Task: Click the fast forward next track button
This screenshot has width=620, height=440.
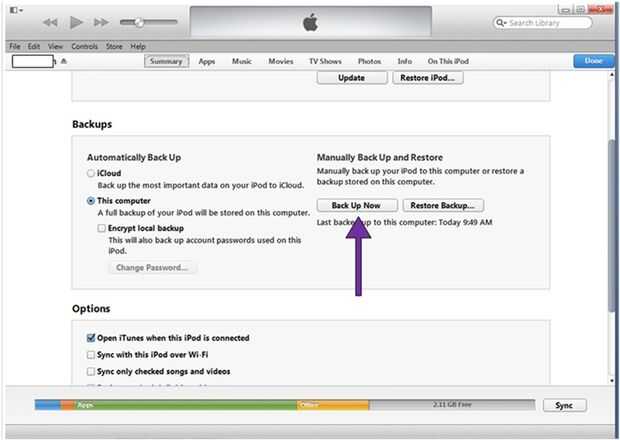Action: (101, 23)
